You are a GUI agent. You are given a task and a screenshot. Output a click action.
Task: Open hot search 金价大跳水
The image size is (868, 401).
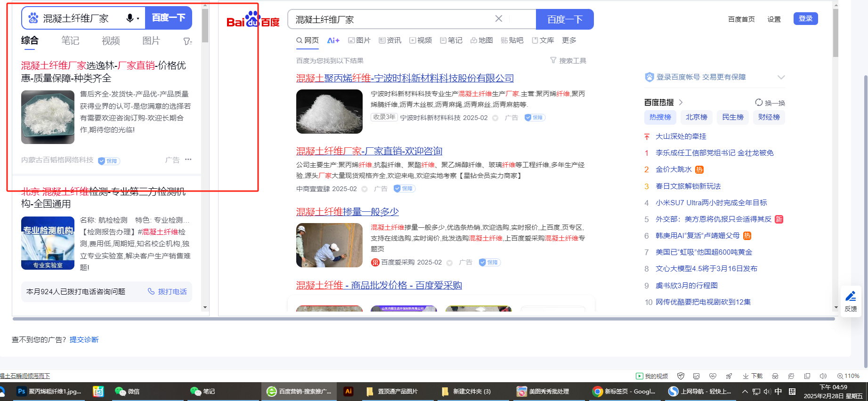click(674, 169)
